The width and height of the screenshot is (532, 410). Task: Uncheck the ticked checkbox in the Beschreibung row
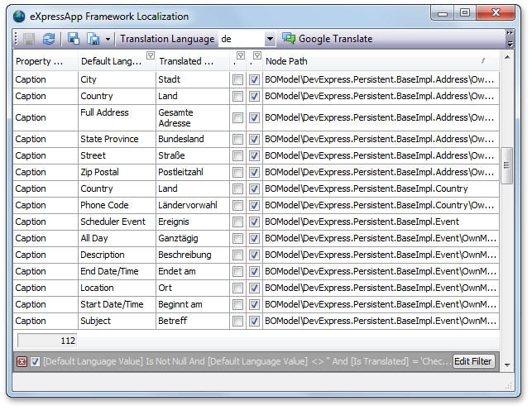point(254,255)
